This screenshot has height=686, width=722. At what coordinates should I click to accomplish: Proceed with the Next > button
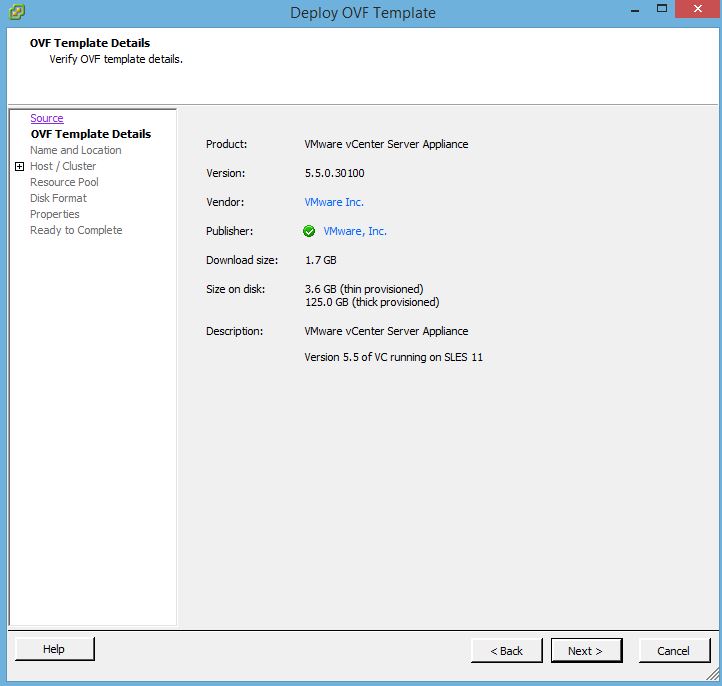click(586, 651)
